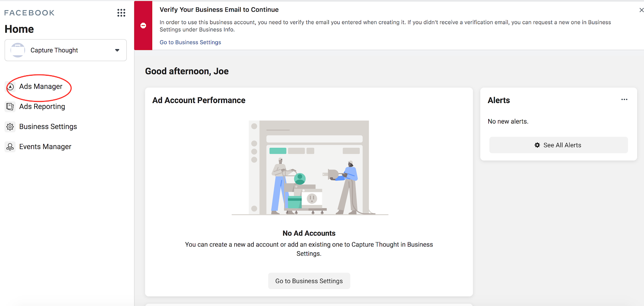644x306 pixels.
Task: Click the Ad Account Performance heading
Action: pyautogui.click(x=199, y=100)
